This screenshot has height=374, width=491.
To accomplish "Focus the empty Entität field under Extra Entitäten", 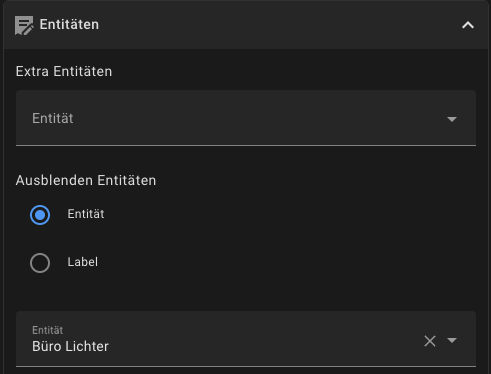I will point(246,118).
